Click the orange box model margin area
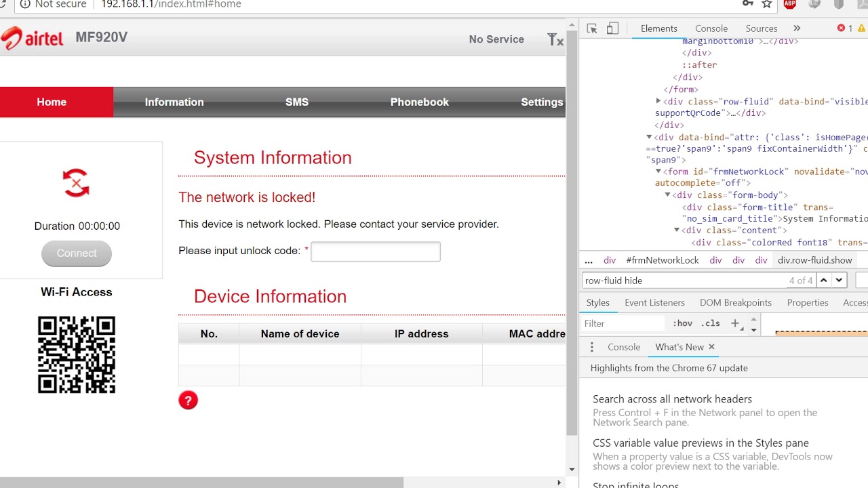Viewport: 868px width, 488px height. pos(821,333)
